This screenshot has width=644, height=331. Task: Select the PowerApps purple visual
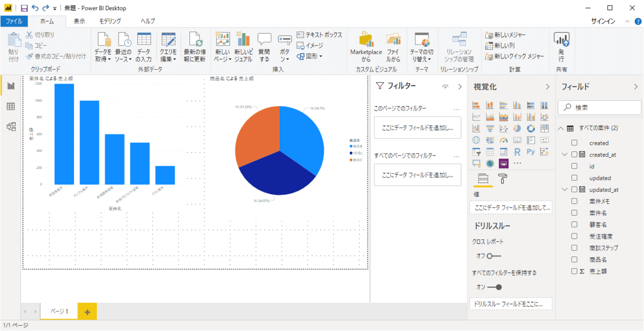click(504, 163)
